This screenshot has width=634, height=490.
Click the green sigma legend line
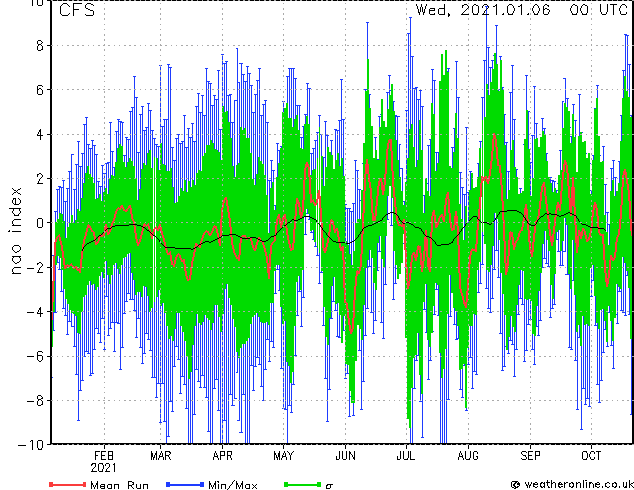click(303, 485)
